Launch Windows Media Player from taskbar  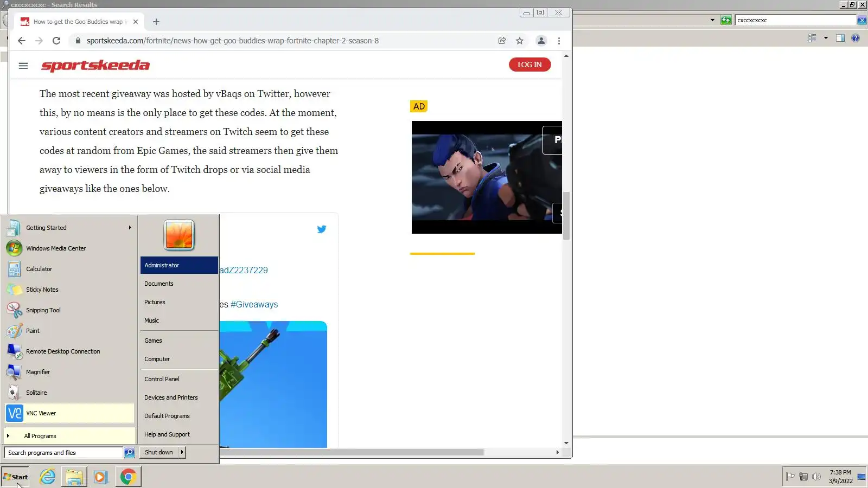click(100, 477)
